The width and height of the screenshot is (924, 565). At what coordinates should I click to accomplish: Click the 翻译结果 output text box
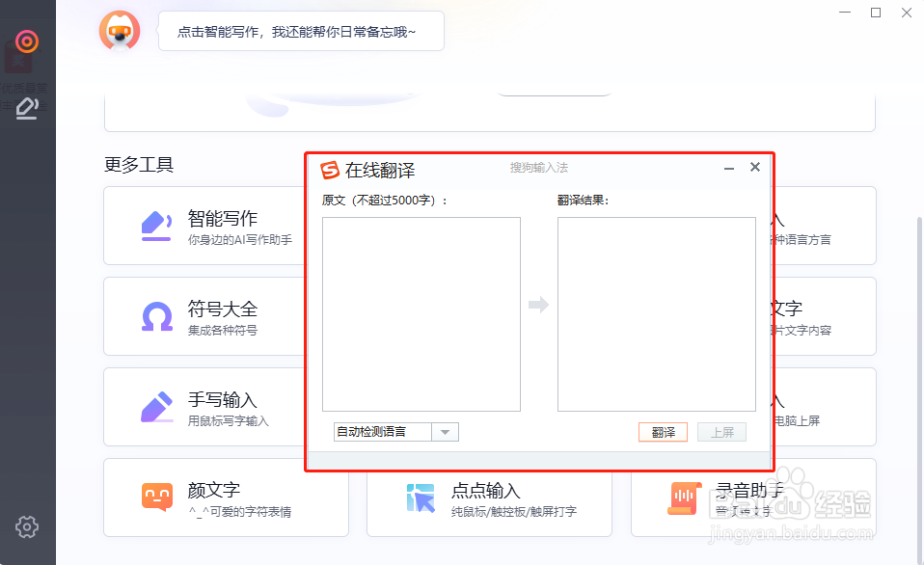[657, 314]
